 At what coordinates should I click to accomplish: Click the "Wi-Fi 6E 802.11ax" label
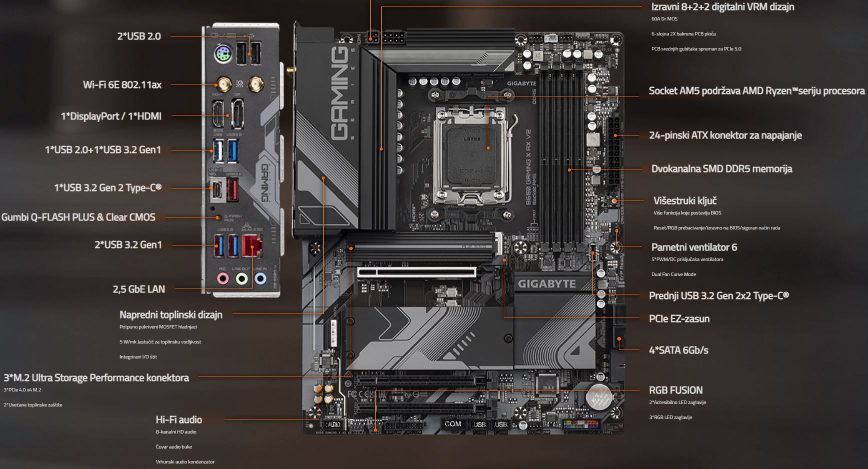pos(122,84)
